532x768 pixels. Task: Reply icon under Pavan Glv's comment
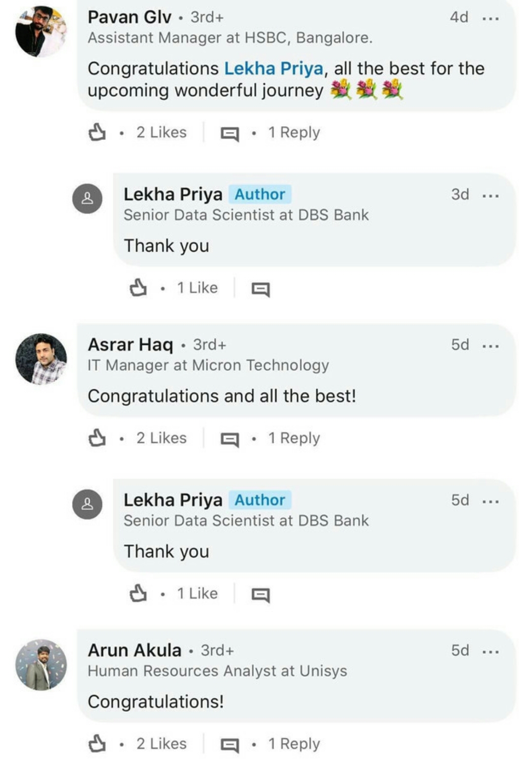(230, 134)
